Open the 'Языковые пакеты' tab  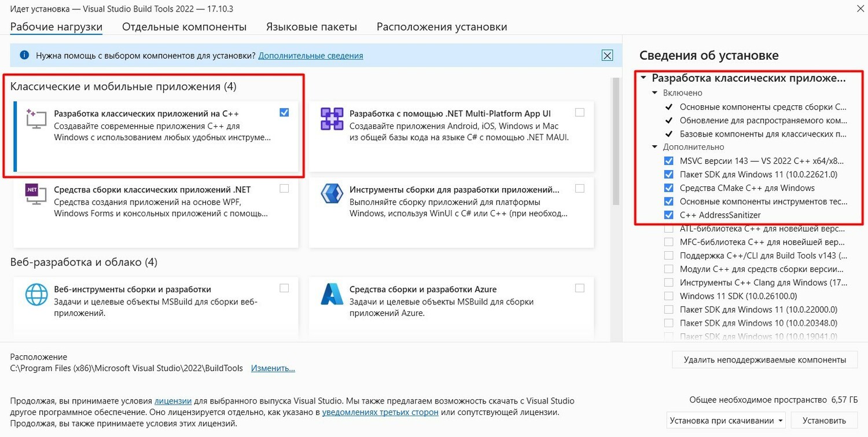pos(311,27)
